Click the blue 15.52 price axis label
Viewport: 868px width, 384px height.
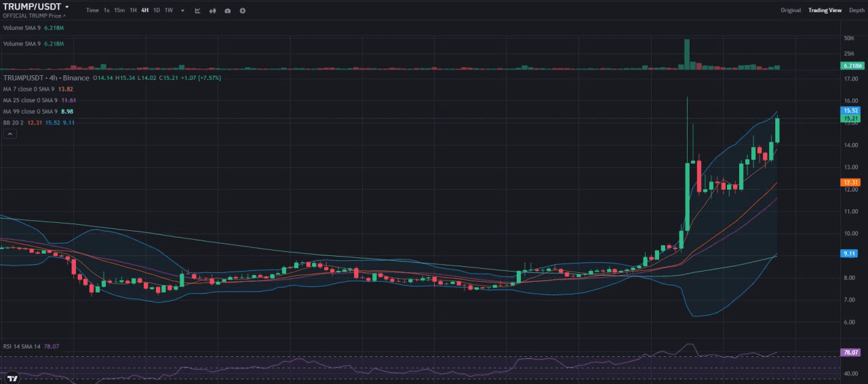point(851,110)
